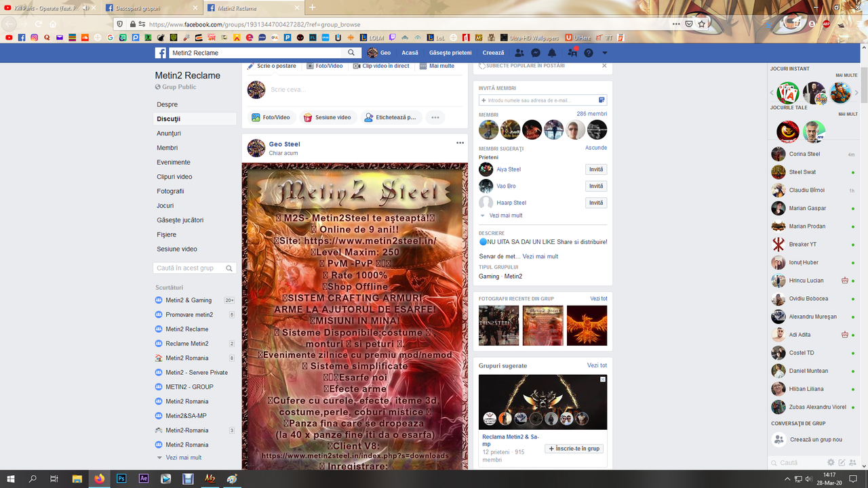868x488 pixels.
Task: Click the Facebook logo in the blue bar
Action: 161,53
